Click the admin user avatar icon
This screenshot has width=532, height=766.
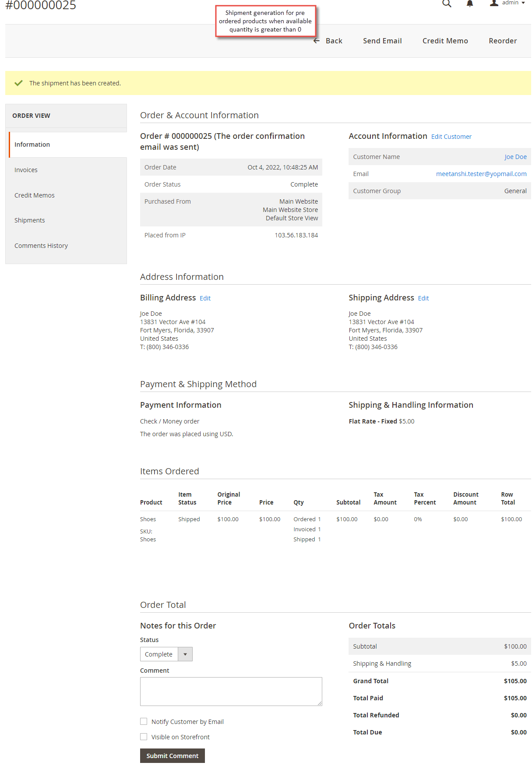click(x=494, y=3)
